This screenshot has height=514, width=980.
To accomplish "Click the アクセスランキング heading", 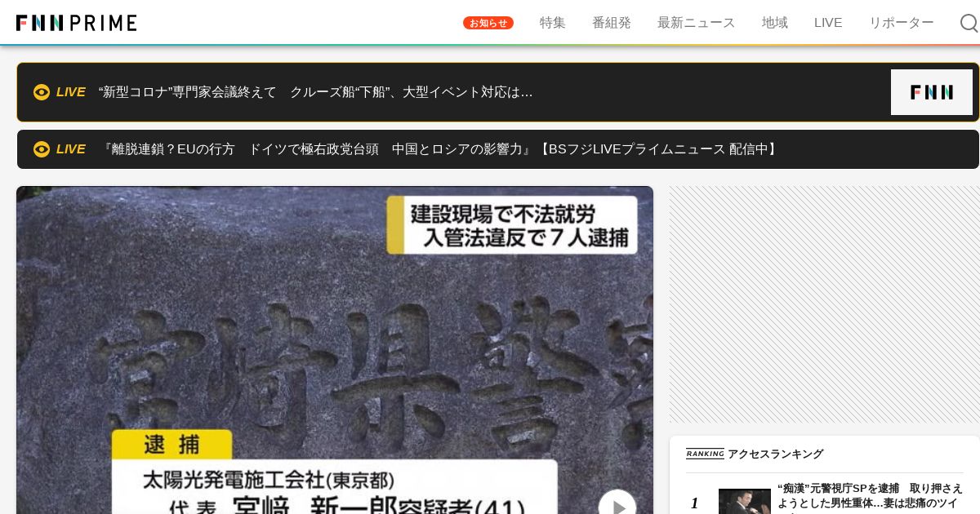I will coord(775,454).
